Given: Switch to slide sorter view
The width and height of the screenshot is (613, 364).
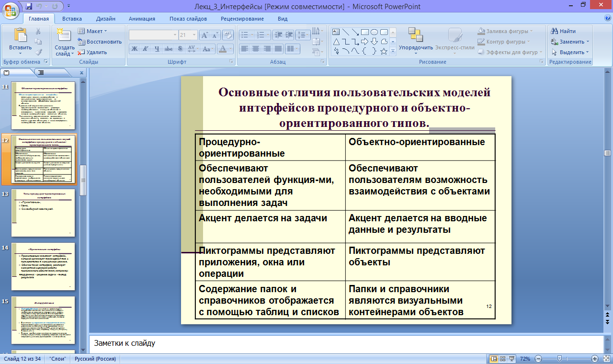Looking at the screenshot, I should coord(503,359).
